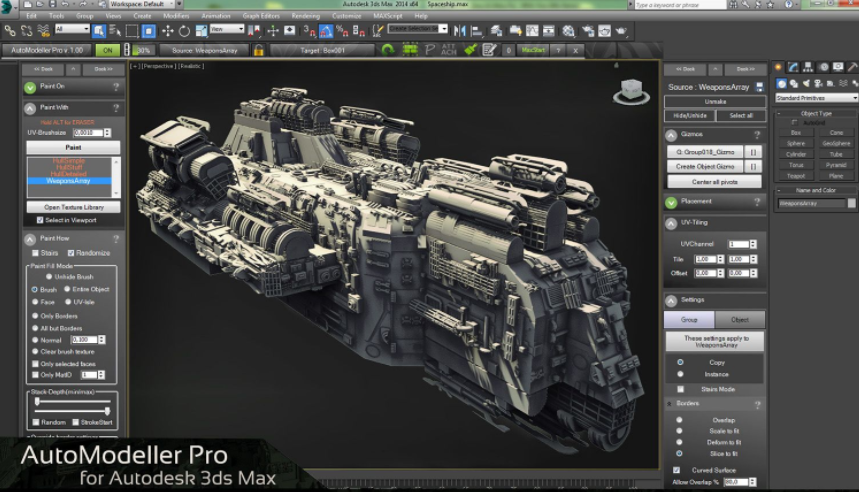859x492 pixels.
Task: Enable Only selected faces checkbox
Action: [35, 364]
